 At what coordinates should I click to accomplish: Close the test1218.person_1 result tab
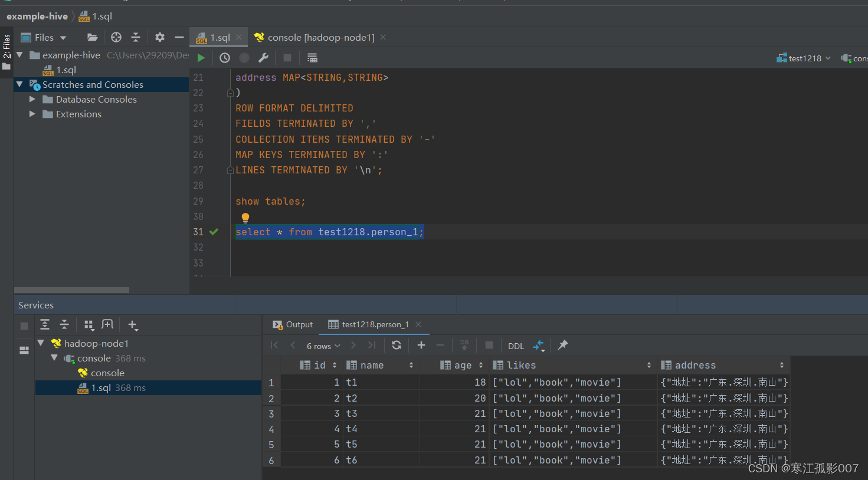point(418,324)
